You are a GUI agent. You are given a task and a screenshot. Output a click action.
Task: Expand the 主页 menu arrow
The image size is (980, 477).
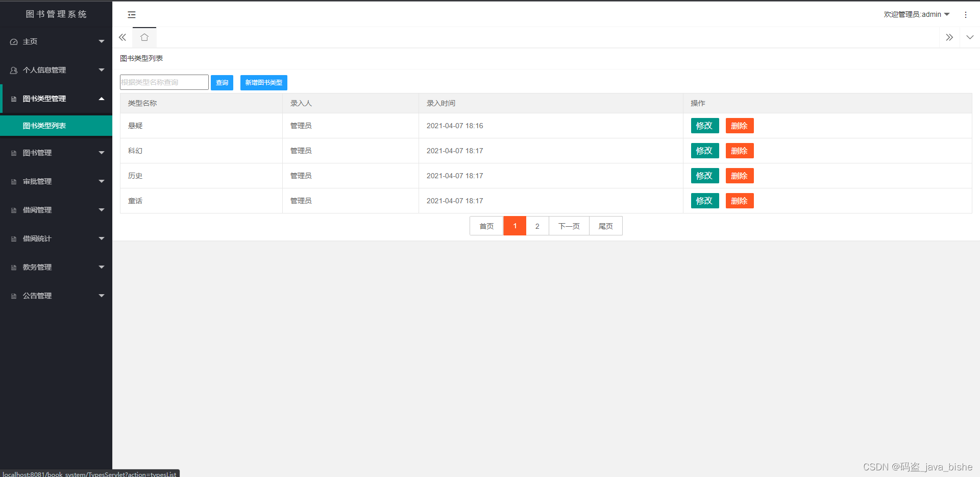tap(102, 41)
